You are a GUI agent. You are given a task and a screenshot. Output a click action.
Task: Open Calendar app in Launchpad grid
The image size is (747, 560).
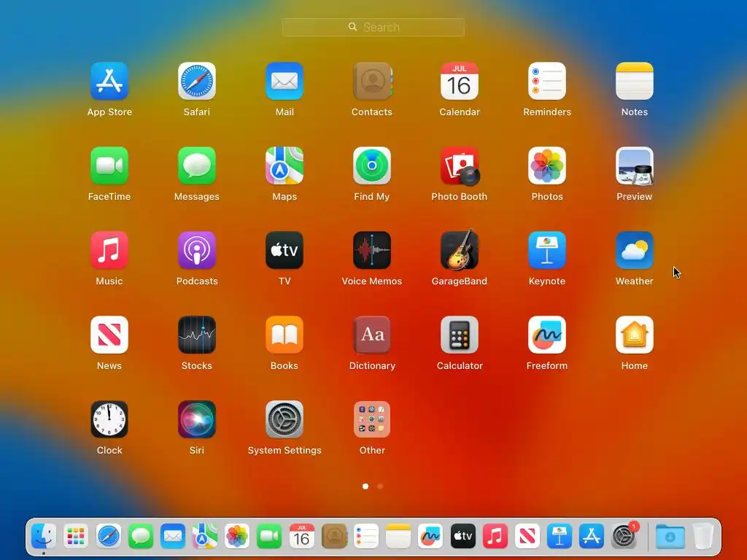pyautogui.click(x=460, y=81)
